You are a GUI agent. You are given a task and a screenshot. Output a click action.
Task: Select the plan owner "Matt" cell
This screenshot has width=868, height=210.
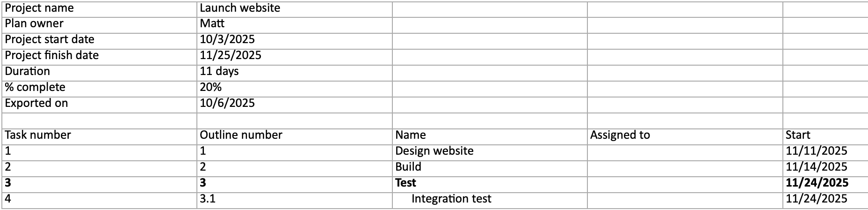[x=212, y=23]
